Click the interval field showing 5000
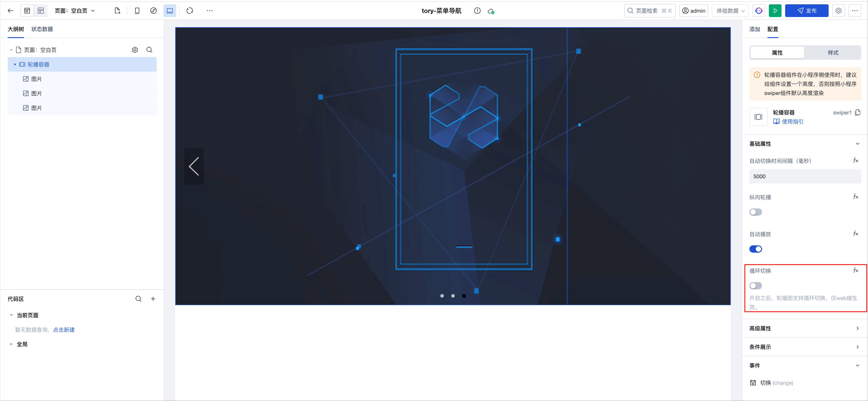 pos(805,176)
